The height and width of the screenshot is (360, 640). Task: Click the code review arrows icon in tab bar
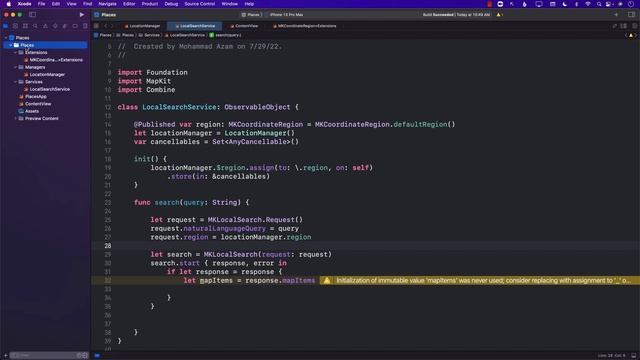coord(615,26)
